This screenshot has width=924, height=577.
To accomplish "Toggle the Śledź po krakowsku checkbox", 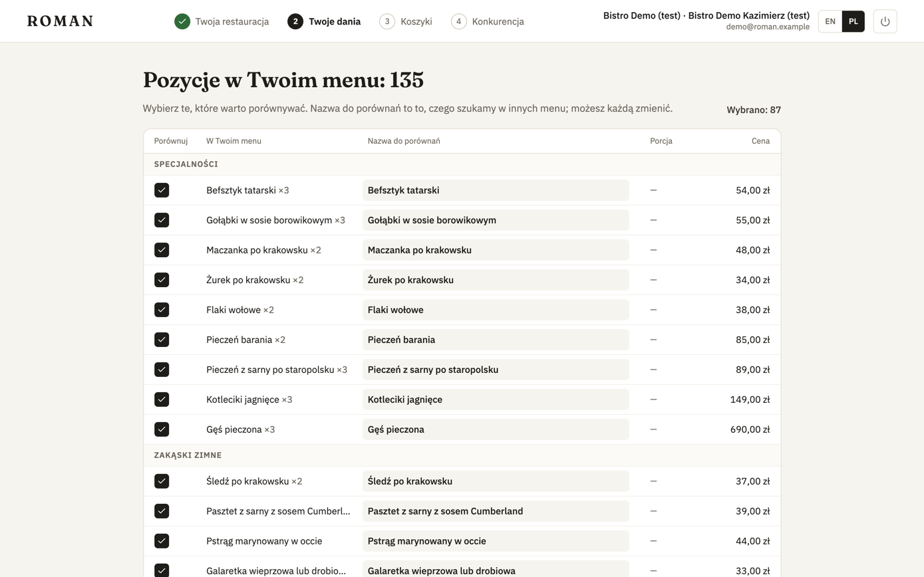I will (x=162, y=481).
